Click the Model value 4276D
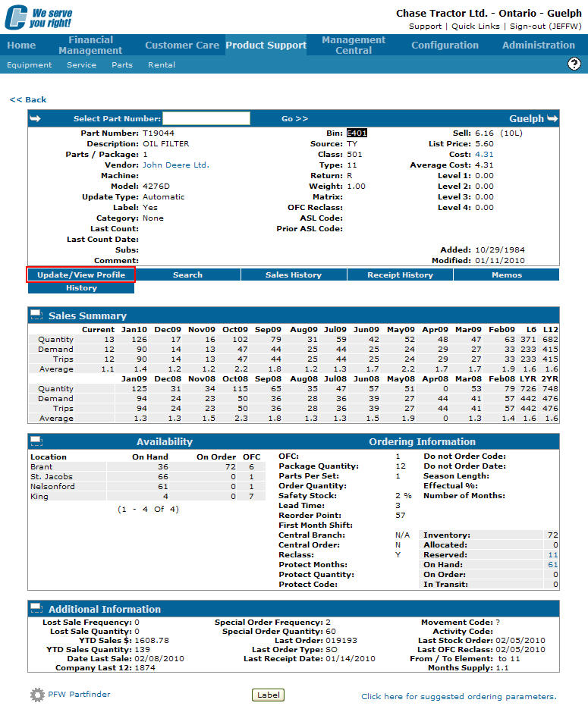Image resolution: width=588 pixels, height=706 pixels. click(156, 186)
